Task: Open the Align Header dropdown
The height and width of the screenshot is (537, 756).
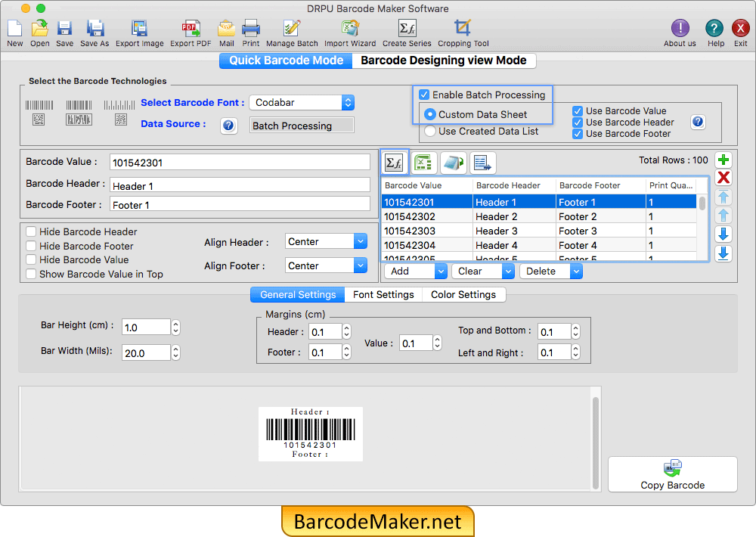Action: (326, 241)
